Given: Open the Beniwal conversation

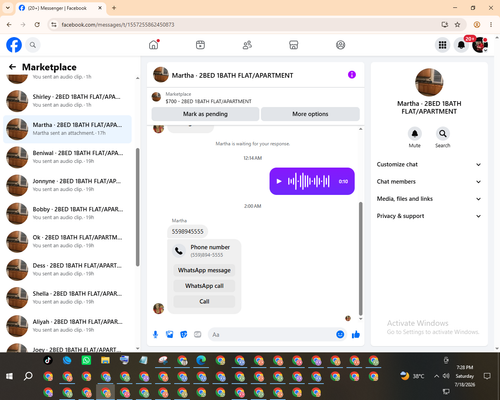Looking at the screenshot, I should (67, 157).
